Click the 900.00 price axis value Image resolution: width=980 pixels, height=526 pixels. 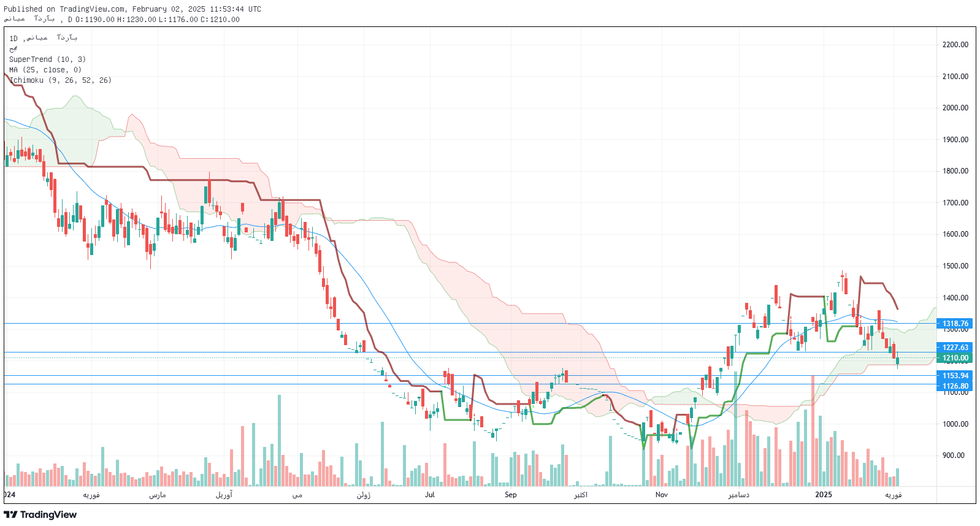click(x=954, y=455)
